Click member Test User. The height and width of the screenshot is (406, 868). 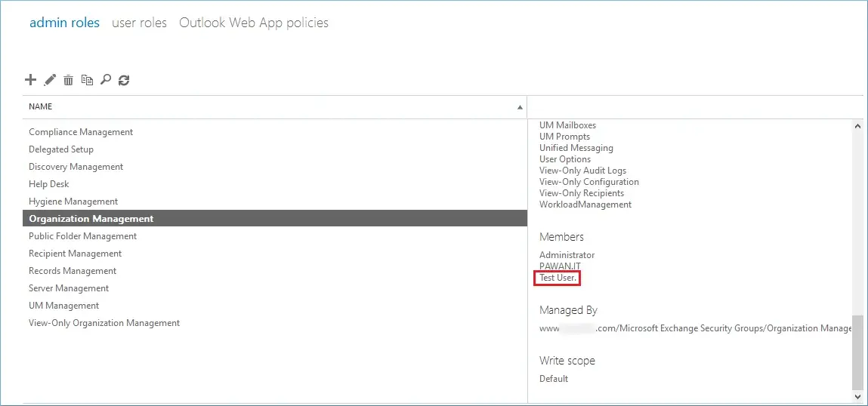click(558, 278)
